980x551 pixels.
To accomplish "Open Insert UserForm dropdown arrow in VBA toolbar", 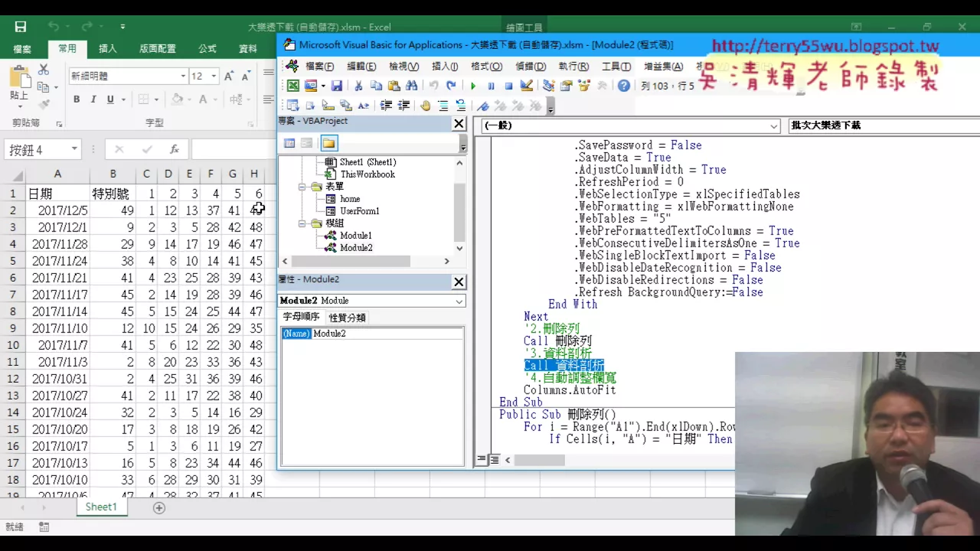I will 323,86.
